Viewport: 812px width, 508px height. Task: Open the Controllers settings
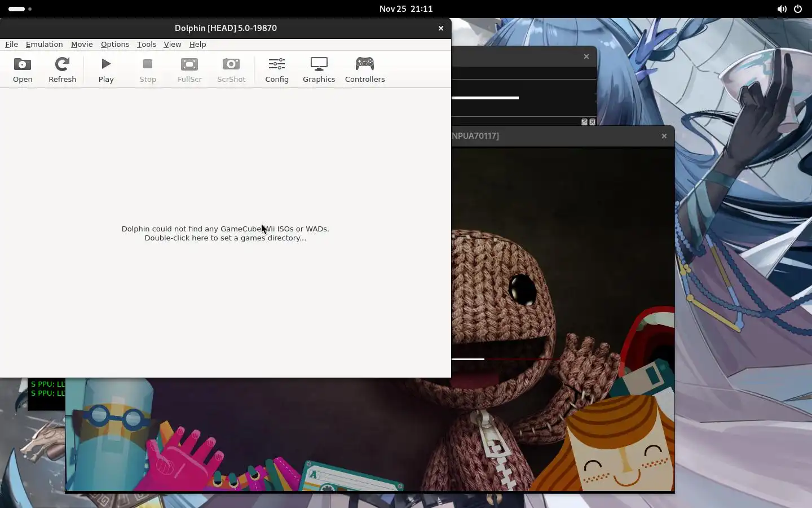[x=365, y=70]
